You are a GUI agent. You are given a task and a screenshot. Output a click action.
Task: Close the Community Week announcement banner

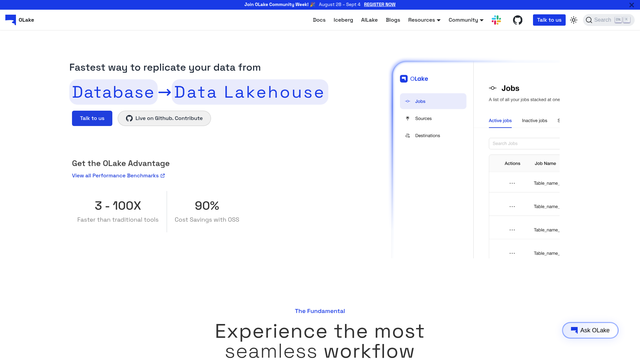[x=631, y=4]
